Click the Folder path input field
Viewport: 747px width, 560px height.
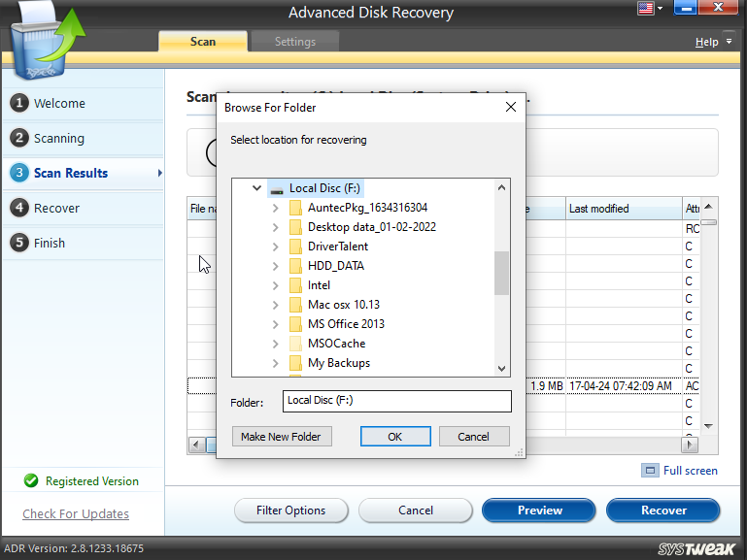pyautogui.click(x=397, y=401)
